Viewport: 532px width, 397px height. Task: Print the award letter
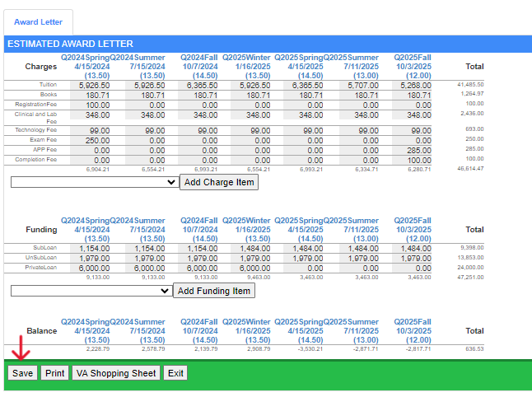55,373
